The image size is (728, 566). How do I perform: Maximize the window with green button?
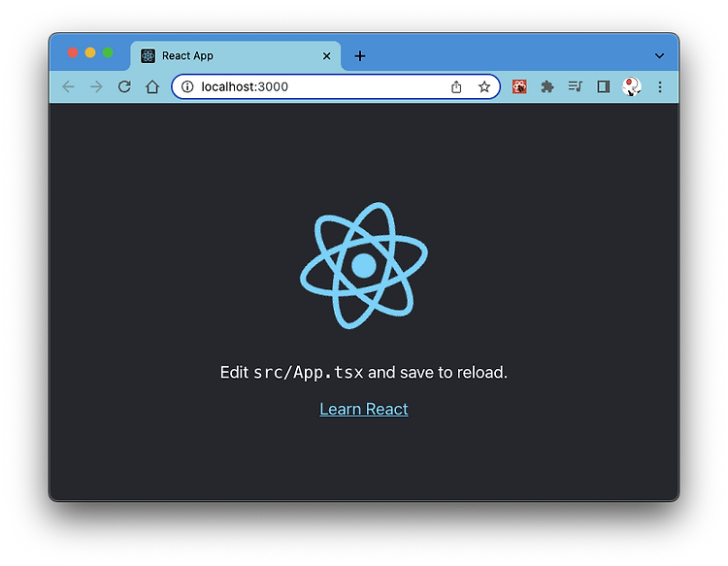(108, 52)
